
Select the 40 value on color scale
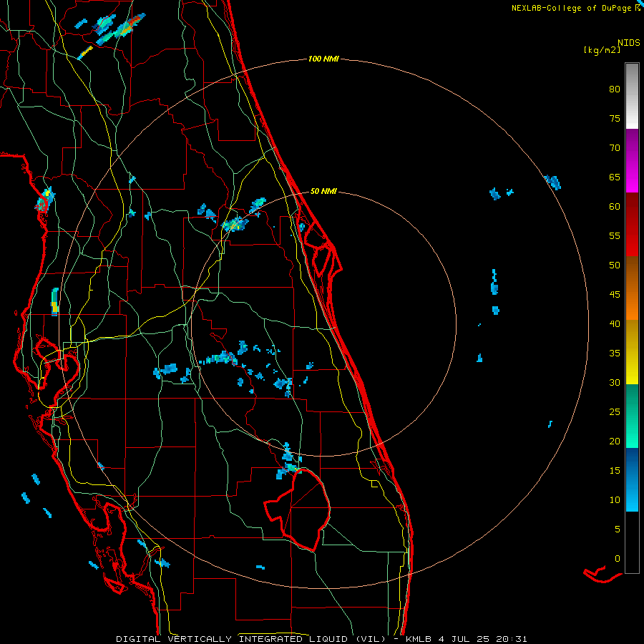tap(615, 324)
